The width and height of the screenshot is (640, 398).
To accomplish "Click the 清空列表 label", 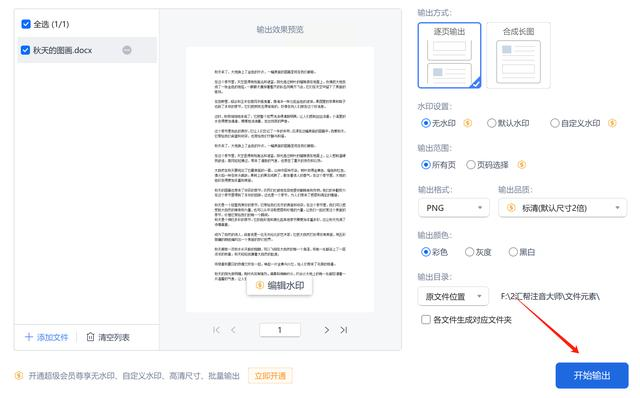I will click(114, 337).
